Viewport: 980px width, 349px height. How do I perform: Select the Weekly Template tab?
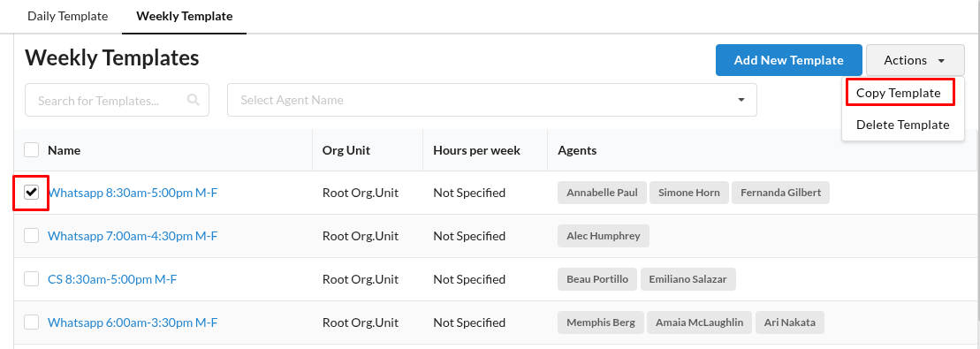tap(185, 16)
